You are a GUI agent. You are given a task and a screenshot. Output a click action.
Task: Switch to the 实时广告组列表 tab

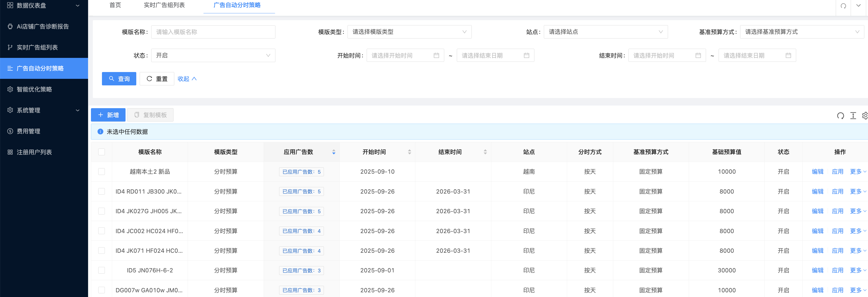click(164, 5)
